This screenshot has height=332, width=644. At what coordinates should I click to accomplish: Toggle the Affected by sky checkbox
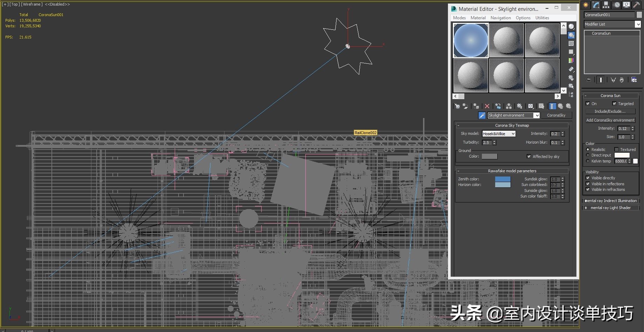pos(529,156)
